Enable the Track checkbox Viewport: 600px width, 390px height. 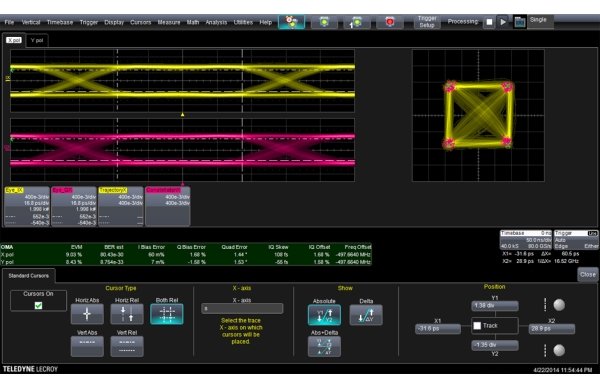[477, 326]
